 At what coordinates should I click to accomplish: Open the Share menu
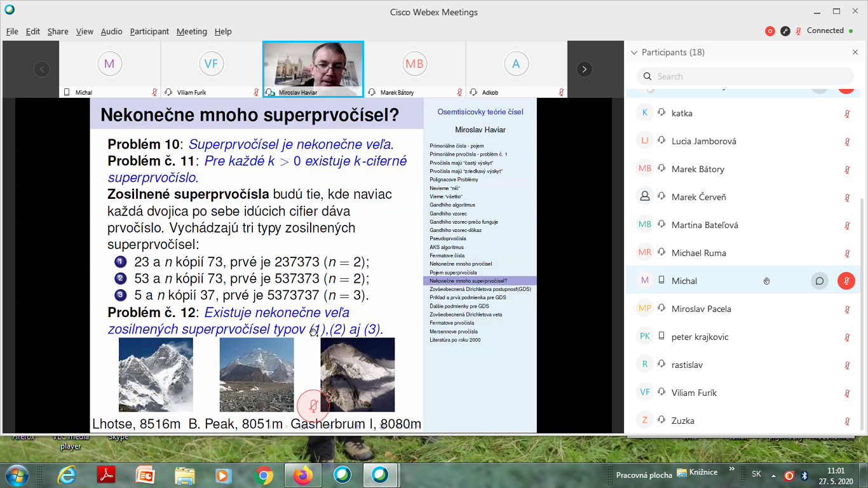tap(58, 31)
